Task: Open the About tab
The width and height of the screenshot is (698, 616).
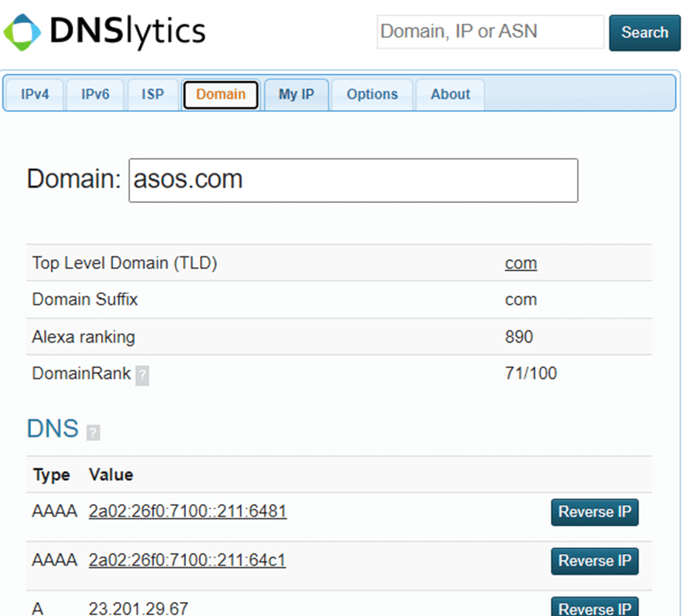Action: [450, 95]
